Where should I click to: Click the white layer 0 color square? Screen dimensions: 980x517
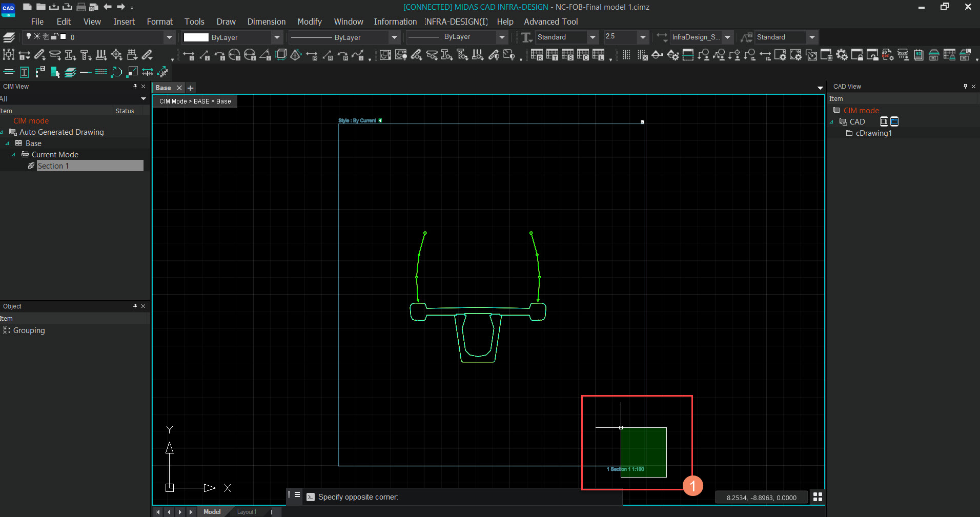63,36
